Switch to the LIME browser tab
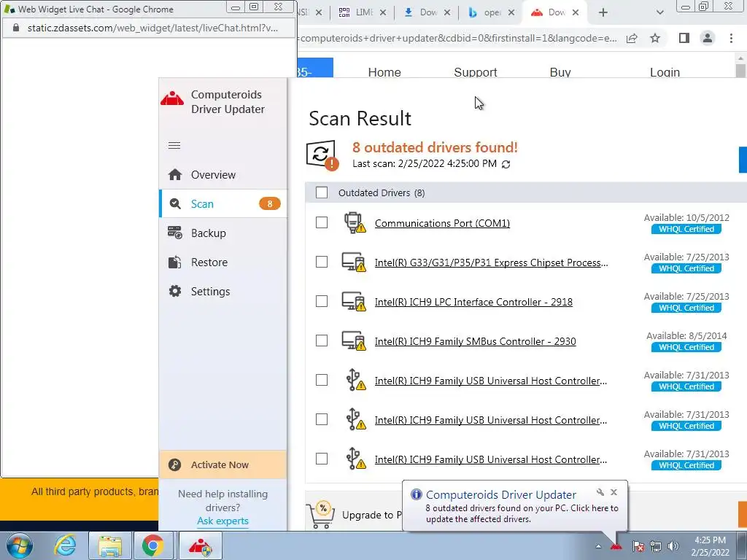747x560 pixels. pos(363,12)
